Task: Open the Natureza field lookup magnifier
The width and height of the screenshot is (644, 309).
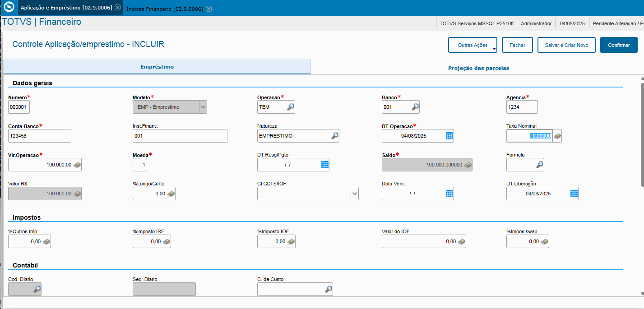Action: (335, 136)
